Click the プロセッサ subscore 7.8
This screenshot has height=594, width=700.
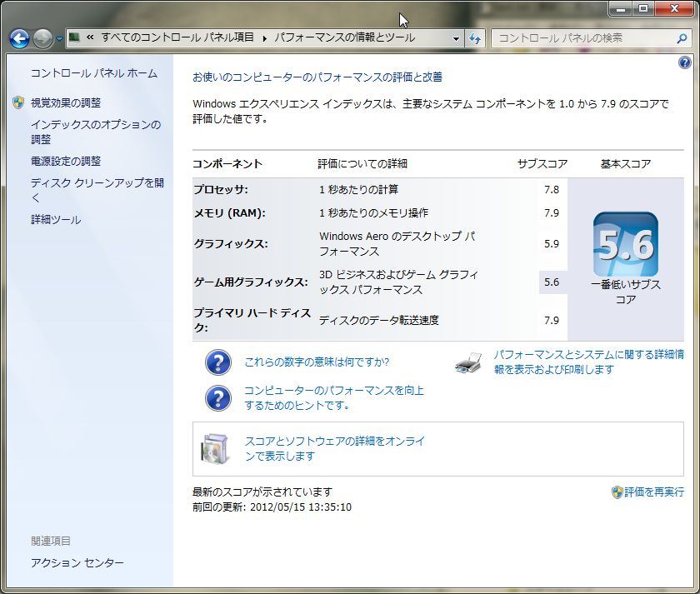point(552,190)
